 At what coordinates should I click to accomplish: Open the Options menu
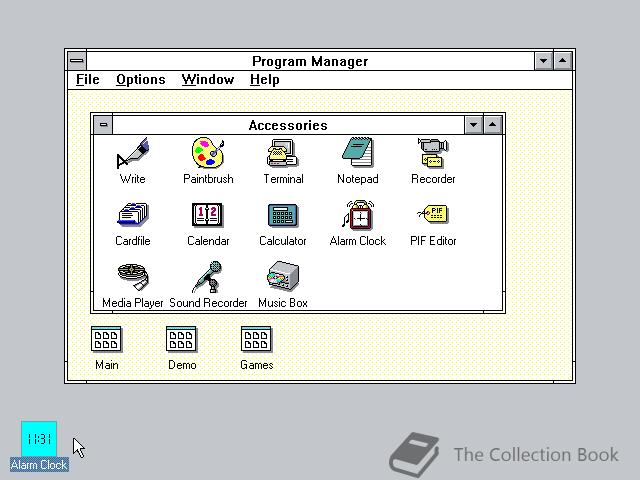141,80
